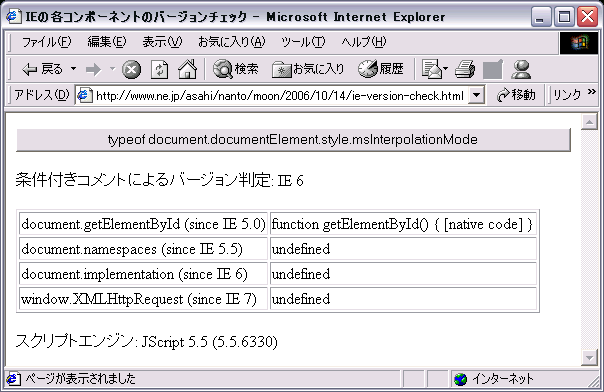Close the Internet Explorer window
Image resolution: width=604 pixels, height=392 pixels.
click(588, 17)
